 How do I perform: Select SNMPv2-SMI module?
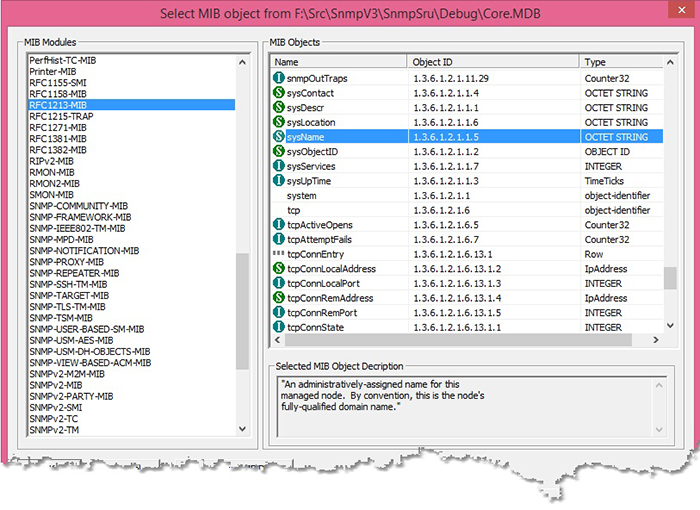56,407
